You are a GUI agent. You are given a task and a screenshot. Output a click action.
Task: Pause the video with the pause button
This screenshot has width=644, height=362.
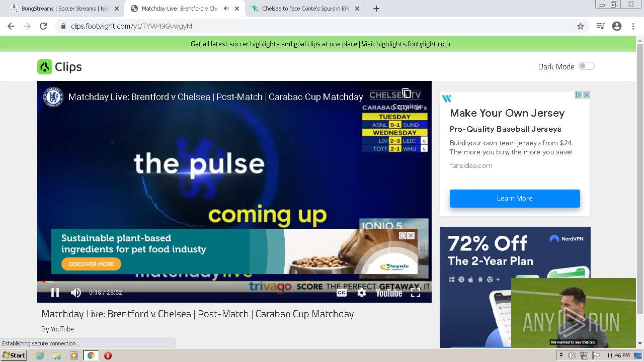[55, 293]
